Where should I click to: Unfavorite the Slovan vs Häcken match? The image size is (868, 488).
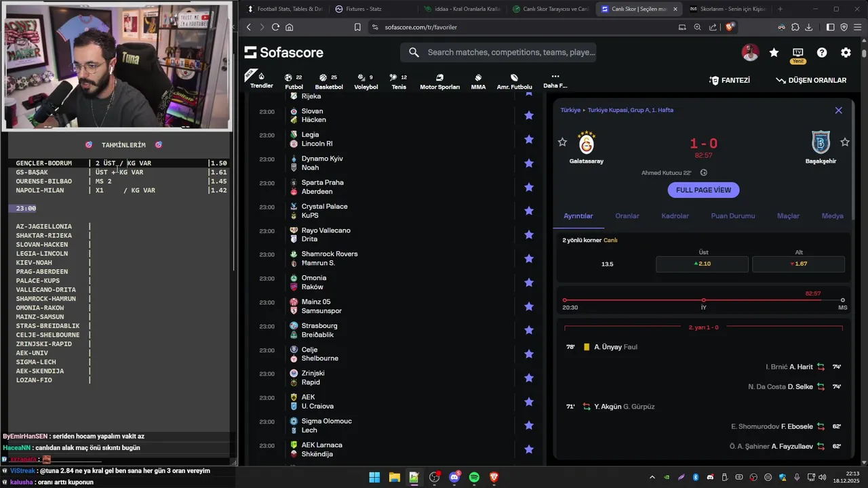tap(529, 115)
